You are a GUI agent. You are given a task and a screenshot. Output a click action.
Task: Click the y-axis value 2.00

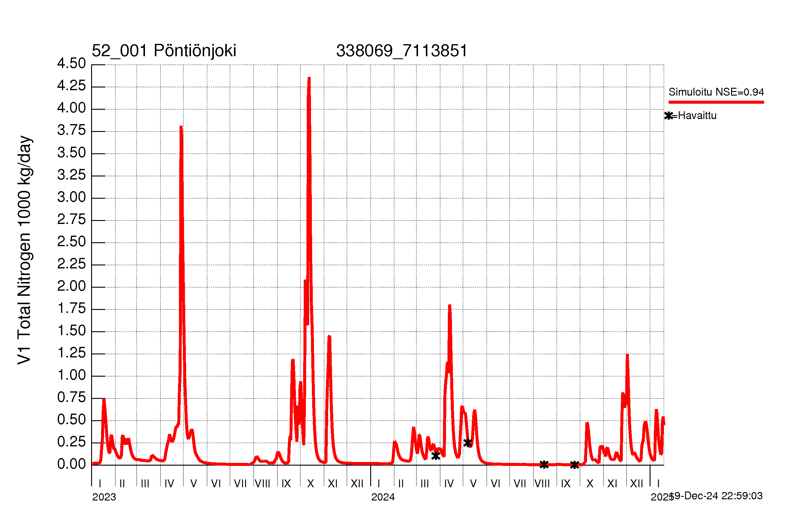click(72, 286)
